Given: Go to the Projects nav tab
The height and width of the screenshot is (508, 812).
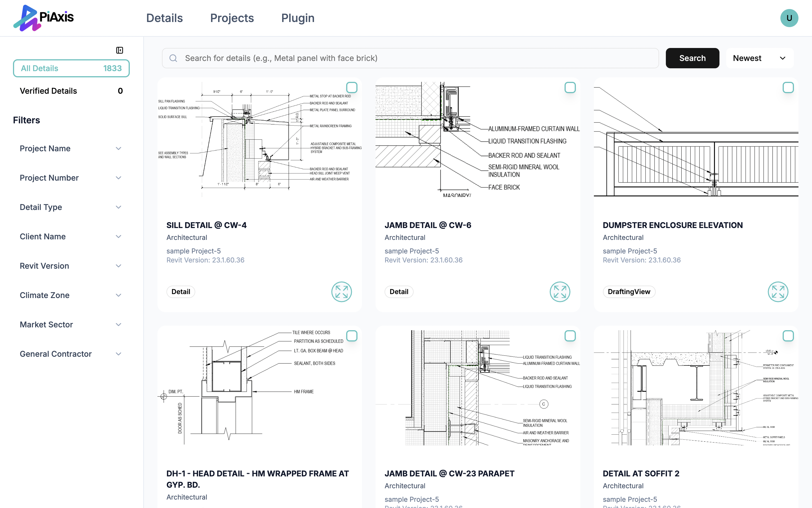Looking at the screenshot, I should 232,18.
